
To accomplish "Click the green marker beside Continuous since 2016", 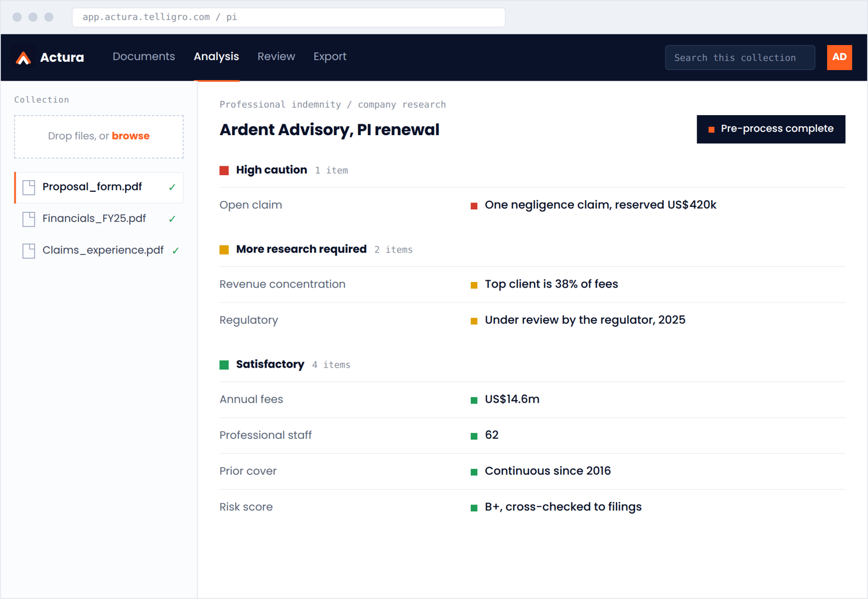I will tap(474, 472).
